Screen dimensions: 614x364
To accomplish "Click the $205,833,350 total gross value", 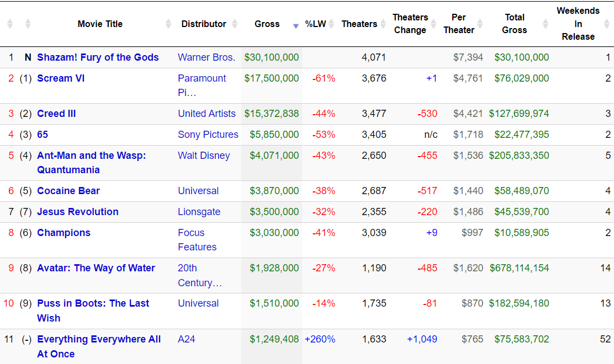I will 519,156.
